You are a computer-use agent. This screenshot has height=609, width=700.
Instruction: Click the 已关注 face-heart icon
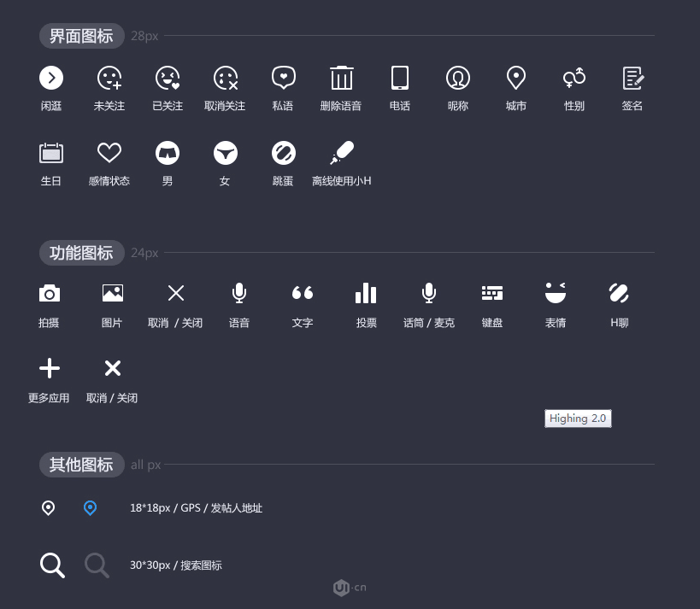[168, 78]
